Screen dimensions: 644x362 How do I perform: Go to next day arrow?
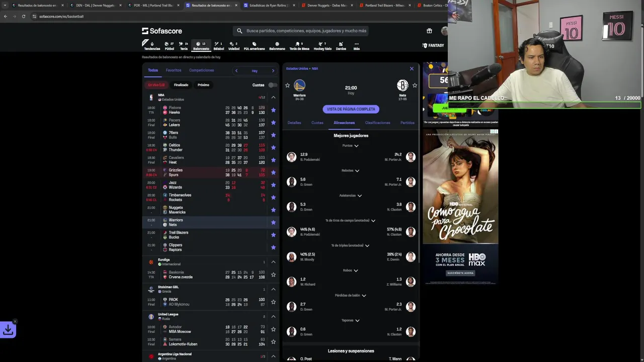click(x=273, y=71)
